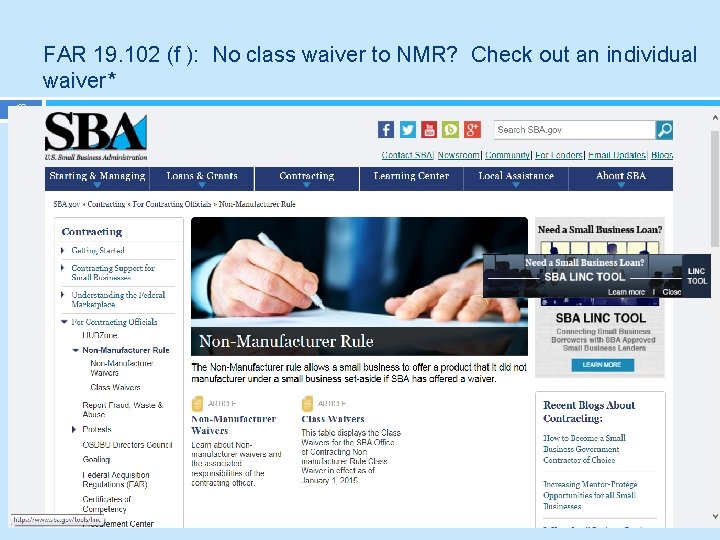The image size is (720, 540).
Task: Go to For Contracting Officials breadcrumb
Action: (x=172, y=204)
